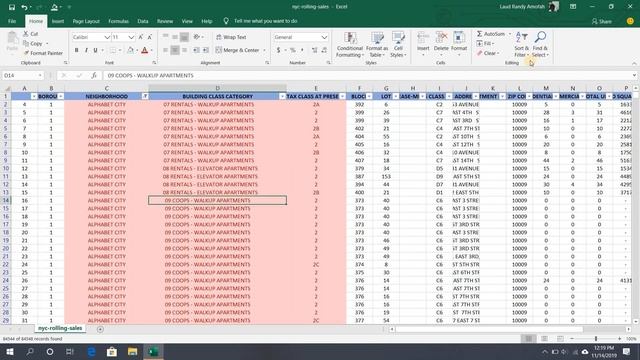Image resolution: width=640 pixels, height=360 pixels.
Task: Open the Fill menu button
Action: [x=485, y=43]
